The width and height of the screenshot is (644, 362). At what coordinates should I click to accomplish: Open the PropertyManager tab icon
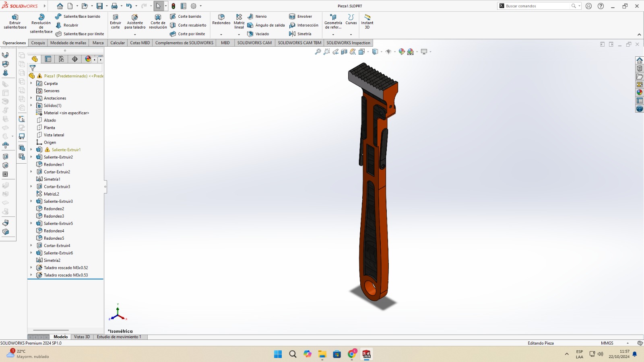click(48, 59)
